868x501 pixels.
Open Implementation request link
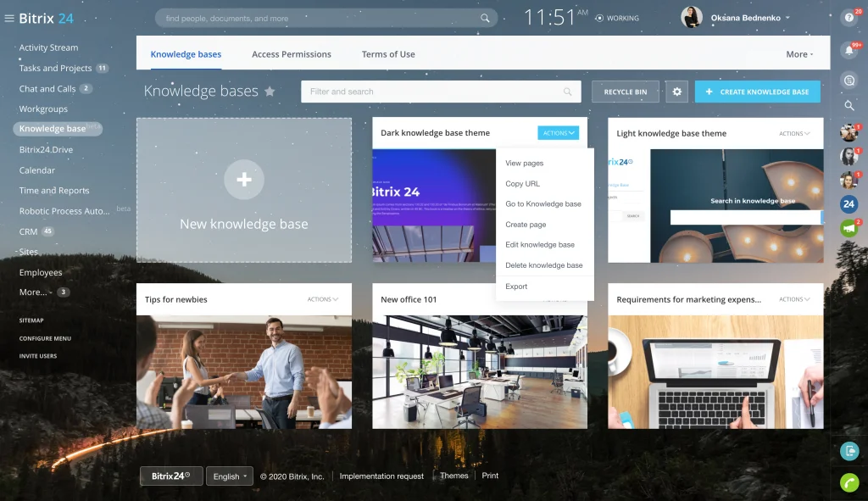(x=381, y=476)
